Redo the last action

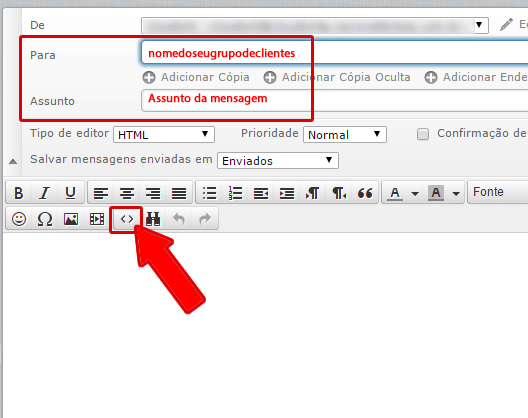coord(205,219)
